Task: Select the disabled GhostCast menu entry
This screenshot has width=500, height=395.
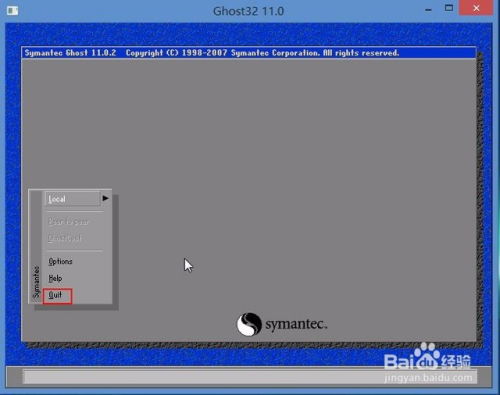Action: (65, 238)
